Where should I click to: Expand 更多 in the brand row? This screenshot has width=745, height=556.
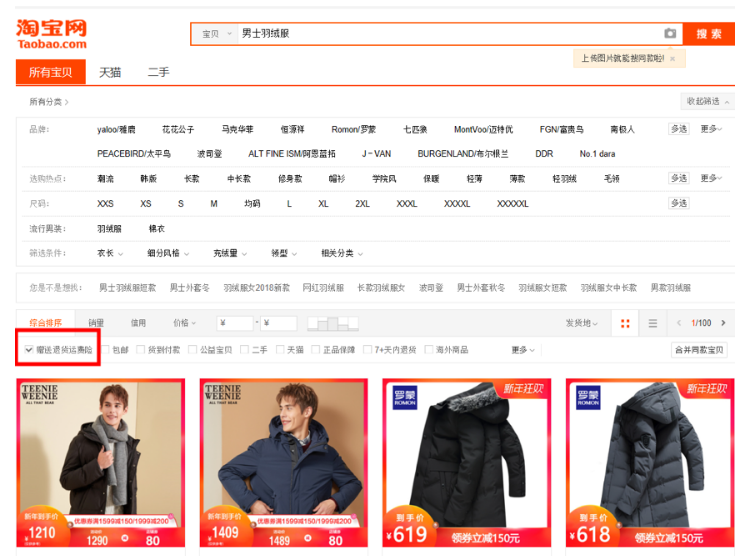[711, 129]
